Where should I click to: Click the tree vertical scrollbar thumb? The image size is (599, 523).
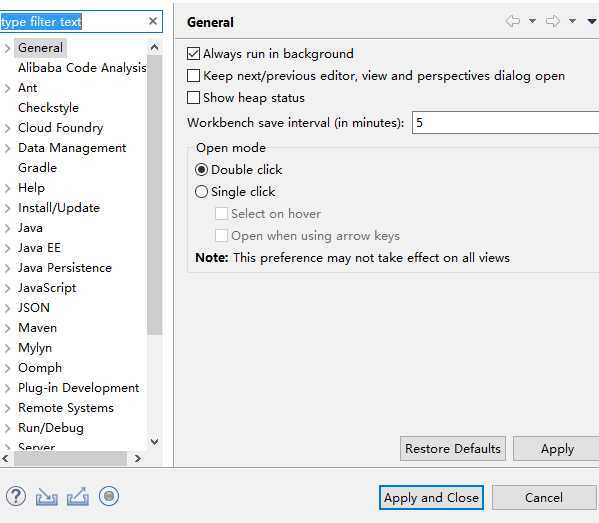[154, 195]
